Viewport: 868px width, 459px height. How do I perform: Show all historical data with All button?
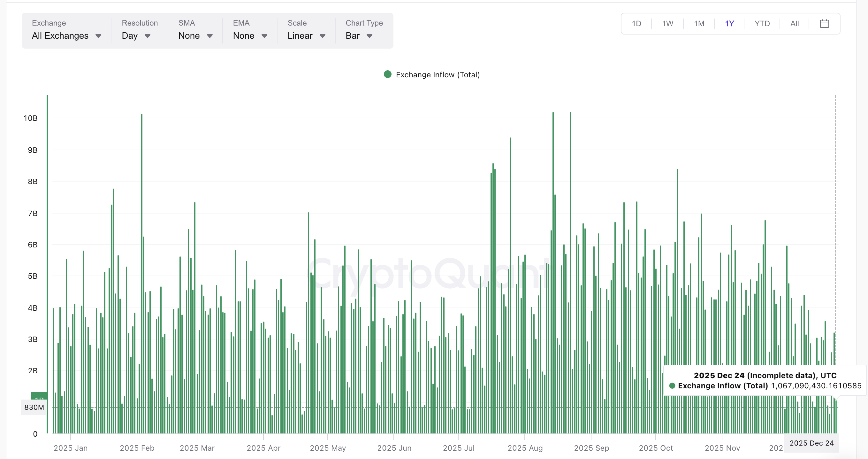tap(794, 24)
